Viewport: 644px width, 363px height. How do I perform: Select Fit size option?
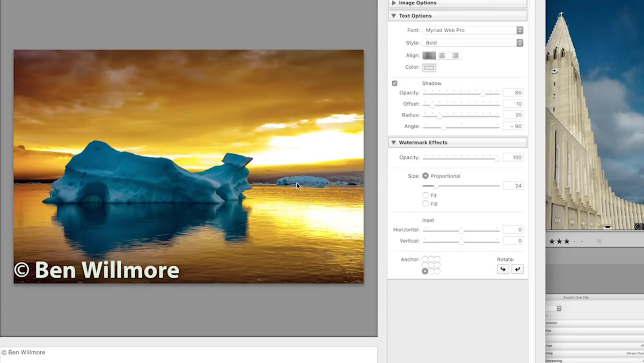point(426,195)
